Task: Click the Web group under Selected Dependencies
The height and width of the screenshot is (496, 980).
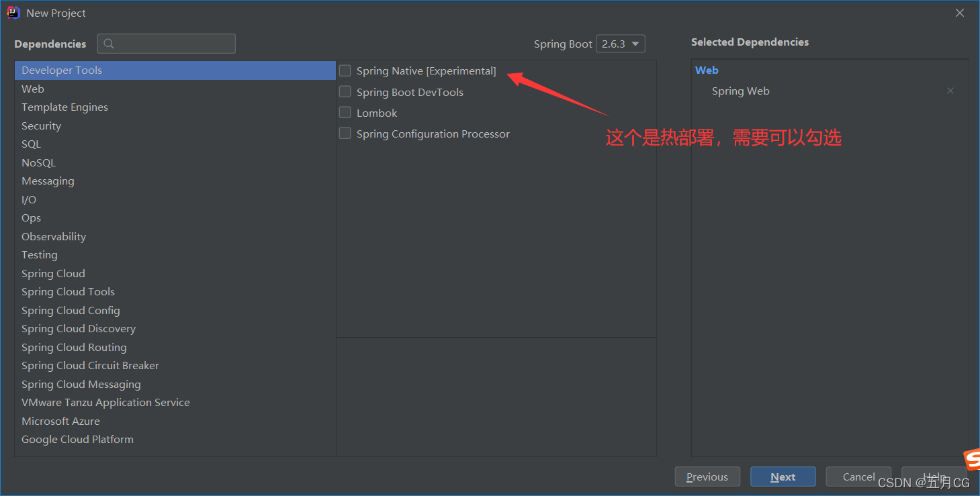Action: pyautogui.click(x=707, y=70)
